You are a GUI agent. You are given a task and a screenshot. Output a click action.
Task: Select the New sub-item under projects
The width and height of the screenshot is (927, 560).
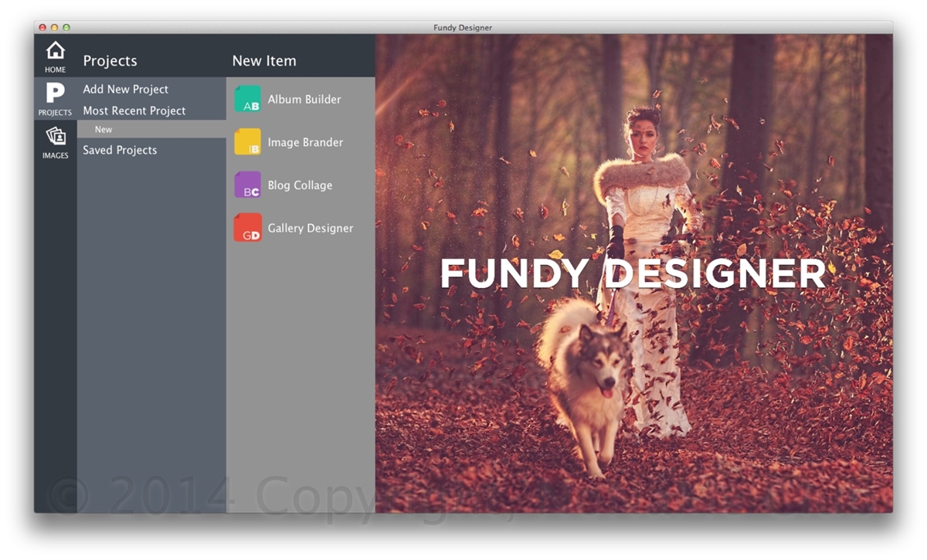pos(151,130)
